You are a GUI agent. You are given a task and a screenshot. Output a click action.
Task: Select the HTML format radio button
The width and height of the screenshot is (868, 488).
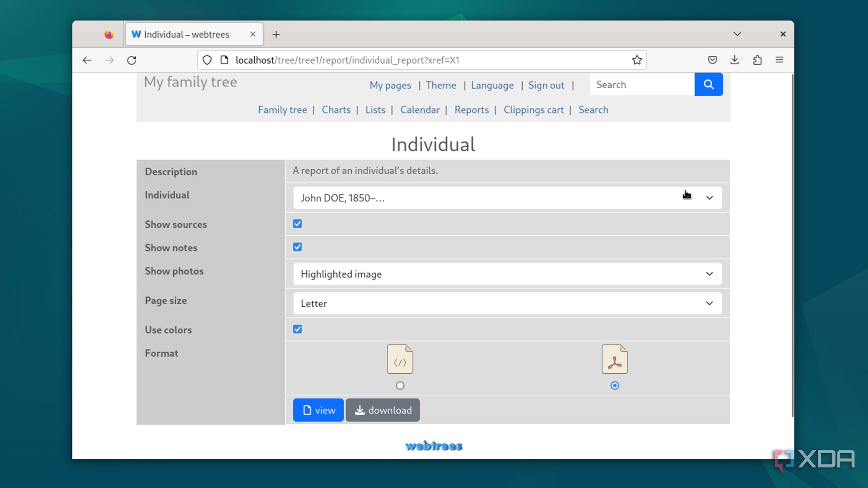[400, 385]
